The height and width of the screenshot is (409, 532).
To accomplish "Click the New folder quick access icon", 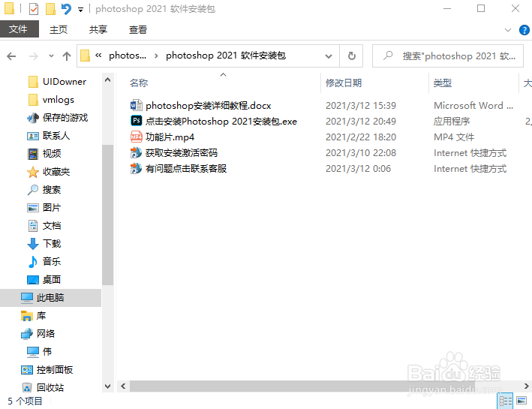I will [50, 9].
